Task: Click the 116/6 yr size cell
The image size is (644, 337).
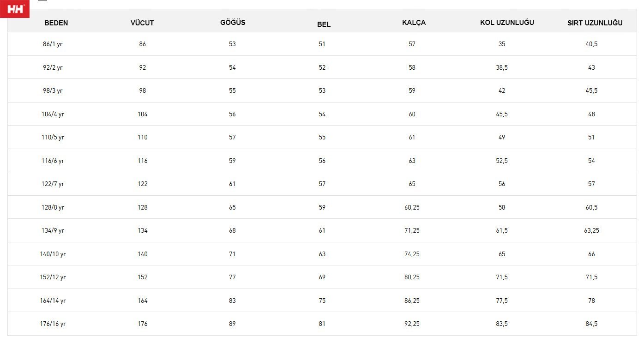Action: (53, 161)
